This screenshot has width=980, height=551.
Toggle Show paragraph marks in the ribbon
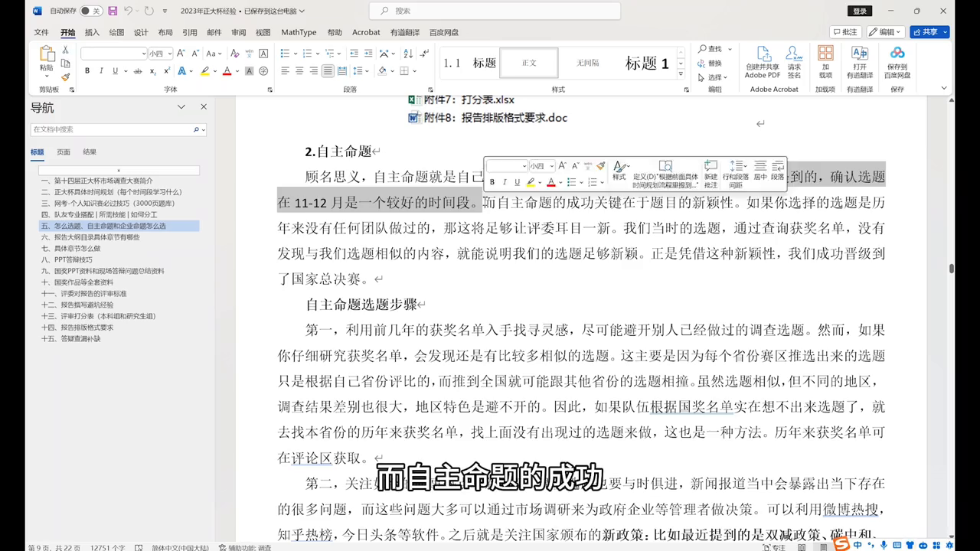426,54
